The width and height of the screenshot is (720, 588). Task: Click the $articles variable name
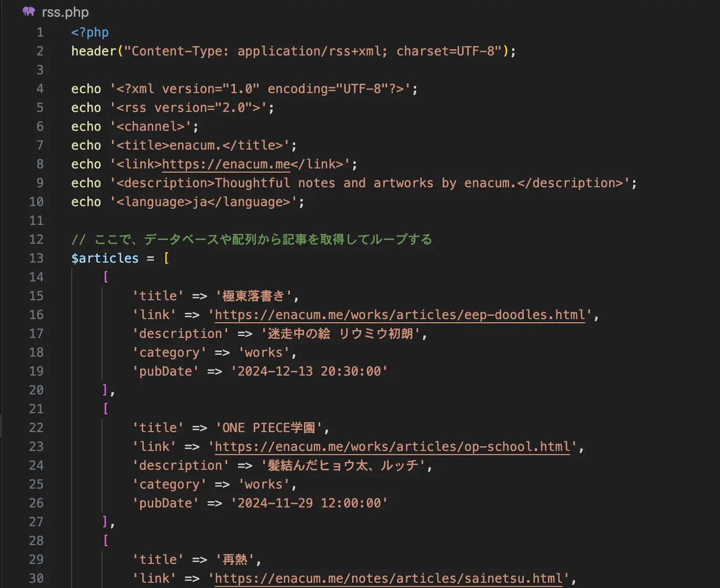tap(105, 258)
